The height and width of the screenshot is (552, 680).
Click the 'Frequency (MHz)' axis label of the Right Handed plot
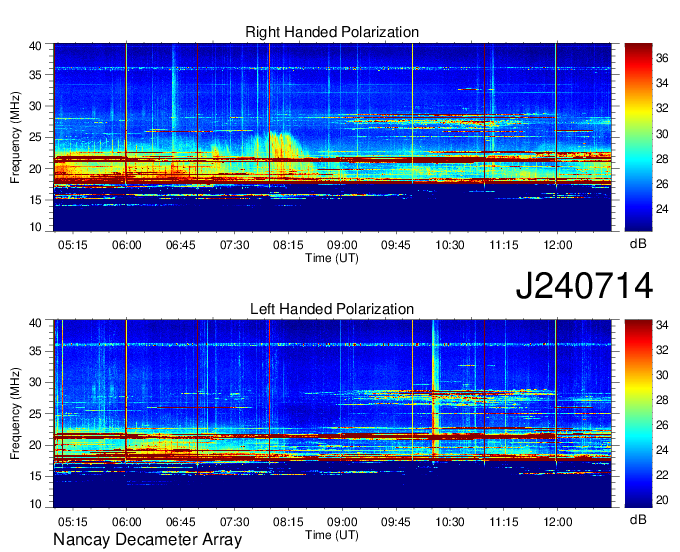(x=15, y=137)
